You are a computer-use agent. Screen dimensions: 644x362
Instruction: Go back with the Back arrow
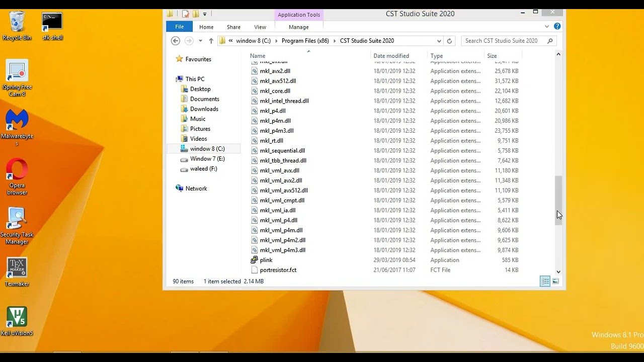click(x=176, y=41)
